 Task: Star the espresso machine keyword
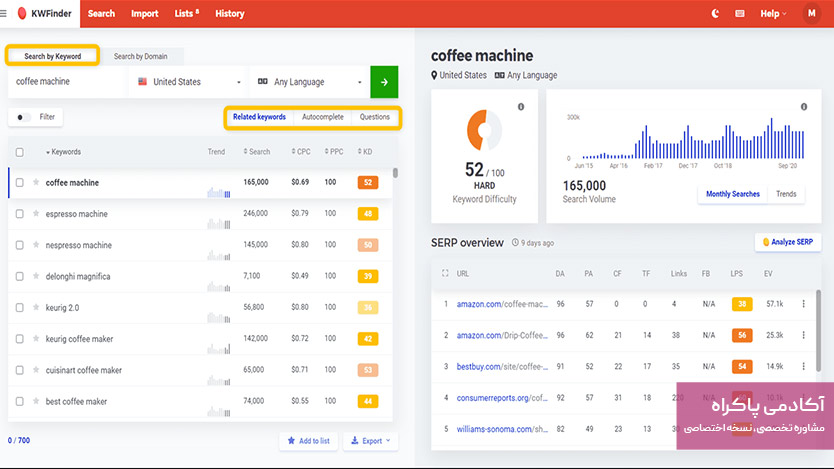[x=36, y=214]
